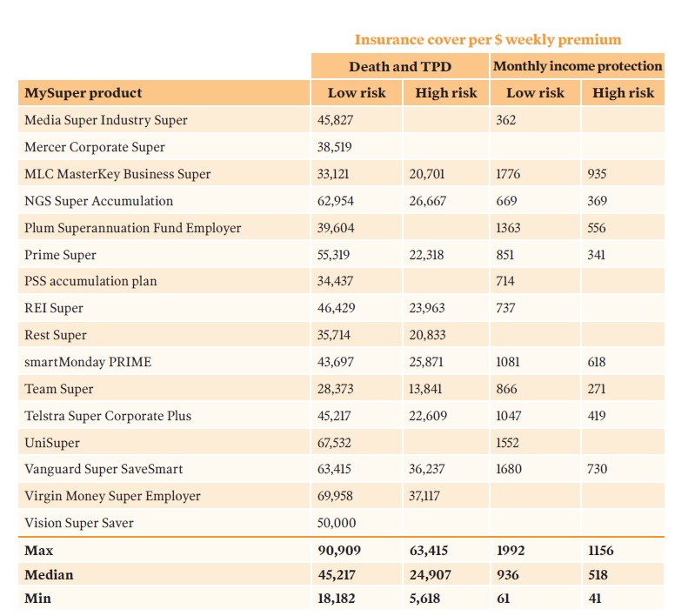The height and width of the screenshot is (616, 688).
Task: Select the value 23,963 for REI Super
Action: (427, 308)
